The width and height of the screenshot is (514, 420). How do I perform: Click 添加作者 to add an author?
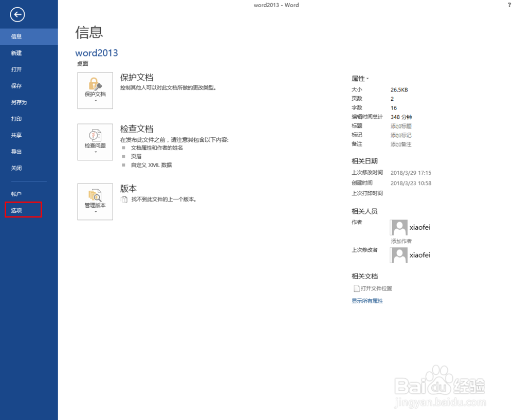coord(400,241)
